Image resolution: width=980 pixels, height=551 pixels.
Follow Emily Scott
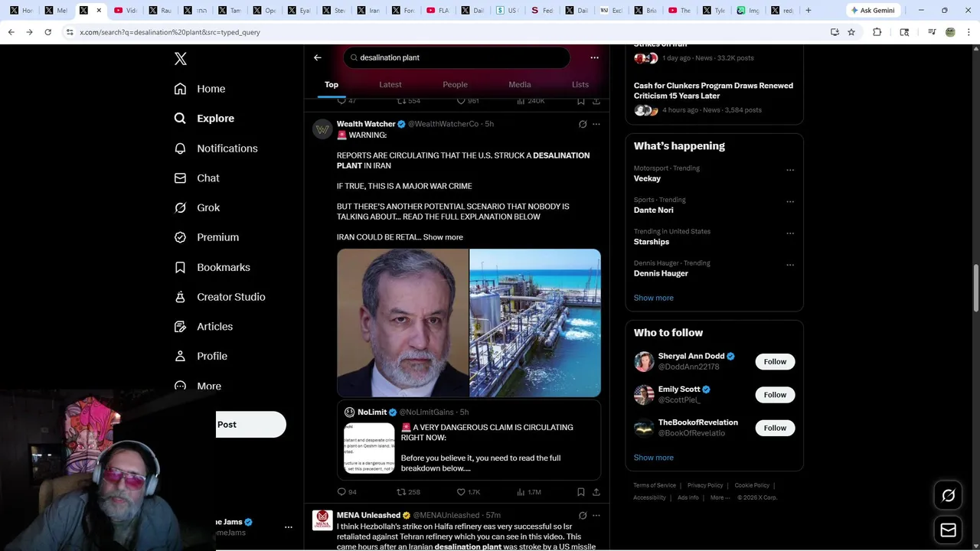775,395
